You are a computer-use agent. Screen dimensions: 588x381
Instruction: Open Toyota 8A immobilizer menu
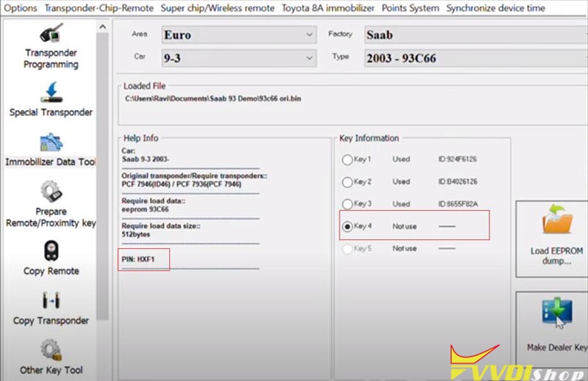pos(328,8)
